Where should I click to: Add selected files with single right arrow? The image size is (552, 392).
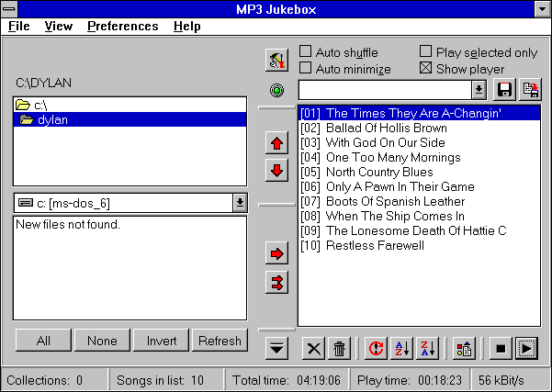(x=276, y=253)
